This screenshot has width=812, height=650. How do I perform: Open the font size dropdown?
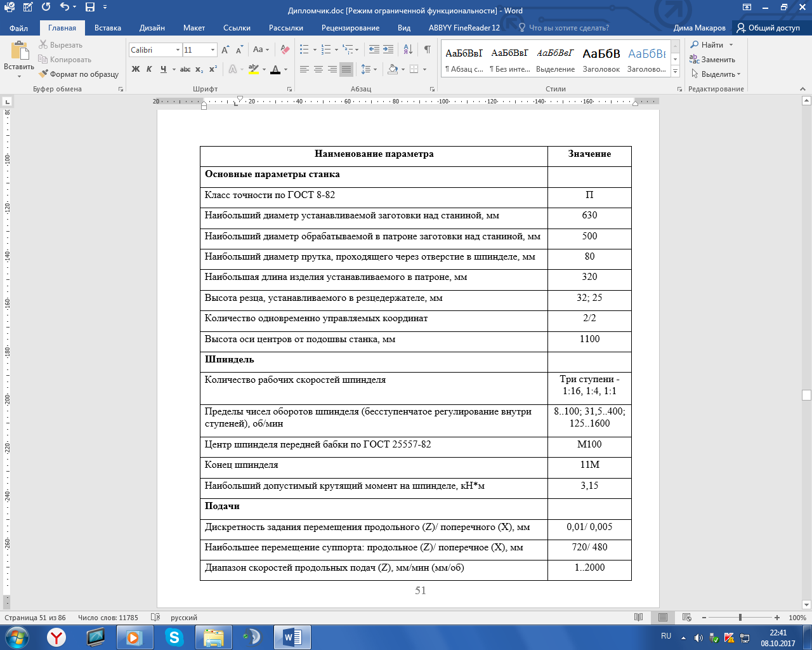(x=213, y=50)
